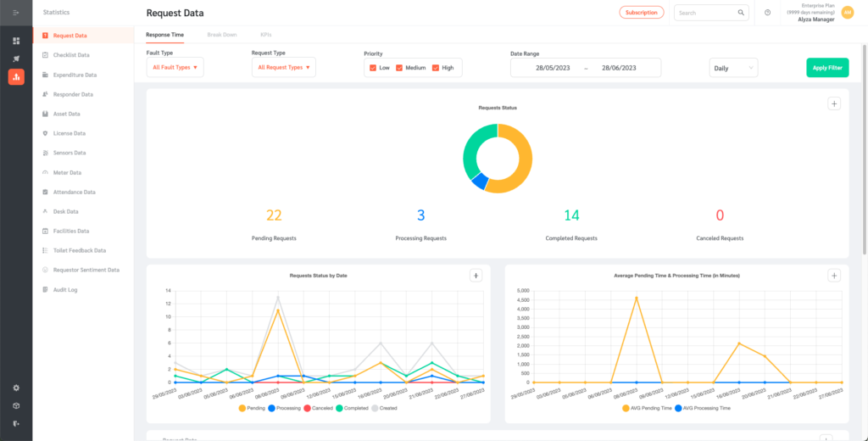Click the logout icon in left rail
This screenshot has height=441, width=868.
16,423
